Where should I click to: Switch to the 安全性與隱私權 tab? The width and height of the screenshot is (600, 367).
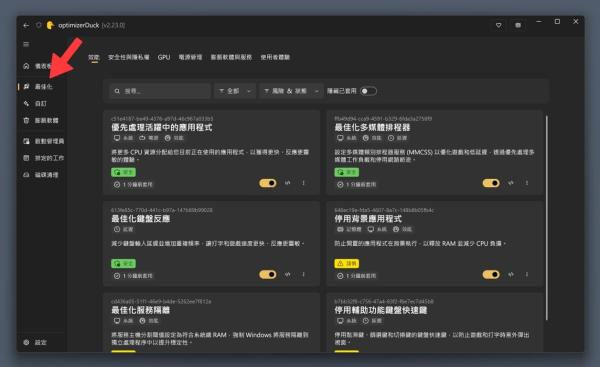[x=129, y=57]
